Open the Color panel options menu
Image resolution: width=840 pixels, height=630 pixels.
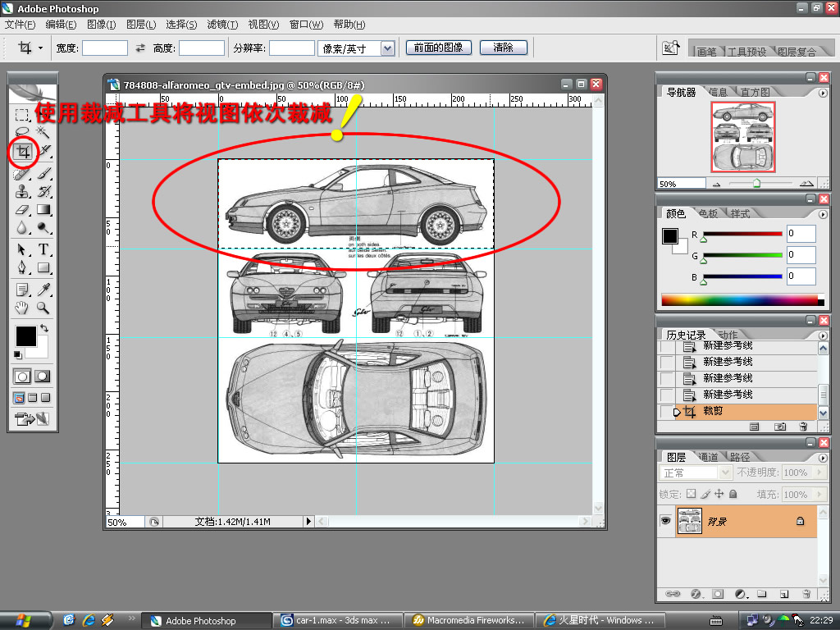[x=823, y=214]
